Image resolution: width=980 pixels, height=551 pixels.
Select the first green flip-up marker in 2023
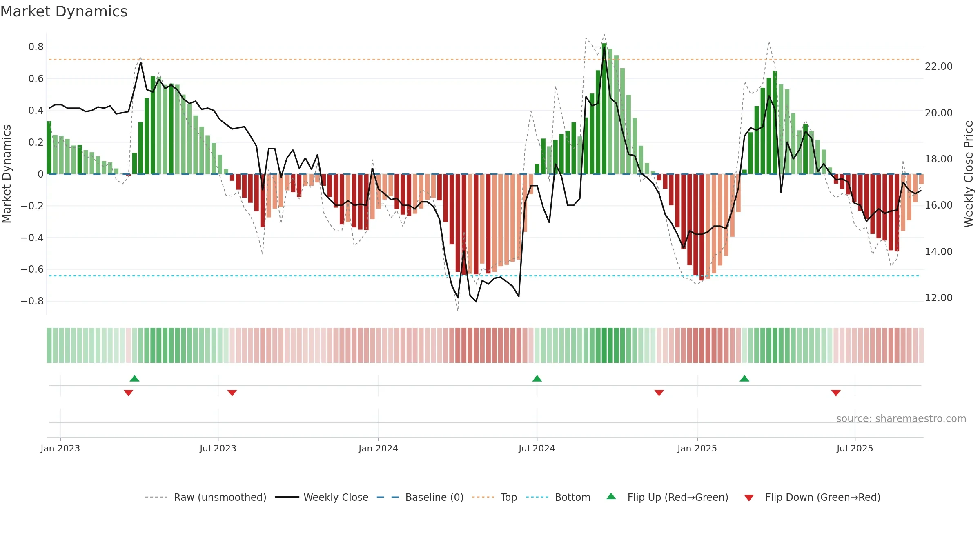(x=135, y=378)
